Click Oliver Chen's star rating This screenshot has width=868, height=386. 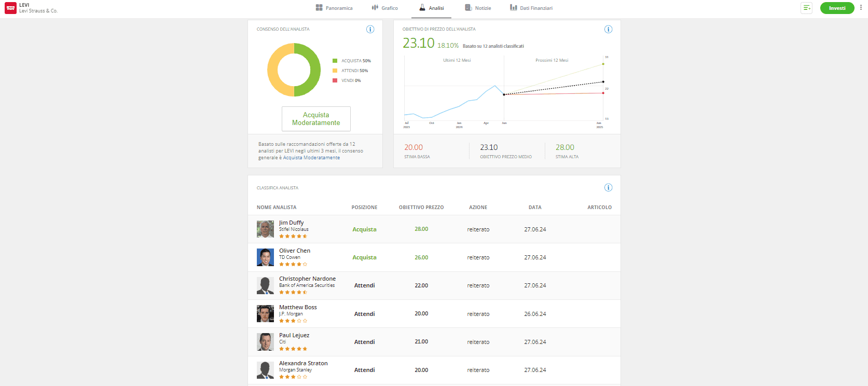293,264
